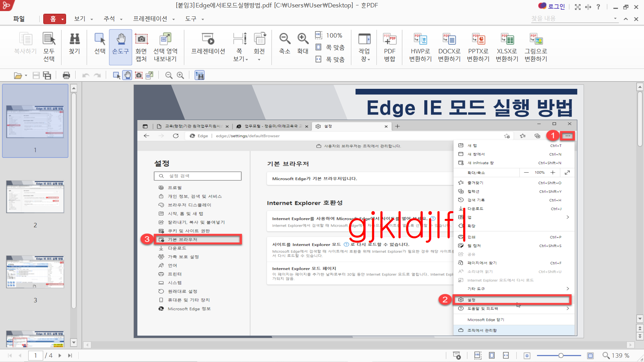Screen dimensions: 644x362
Task: Convert document with 그림으로 변환하기
Action: tap(536, 47)
